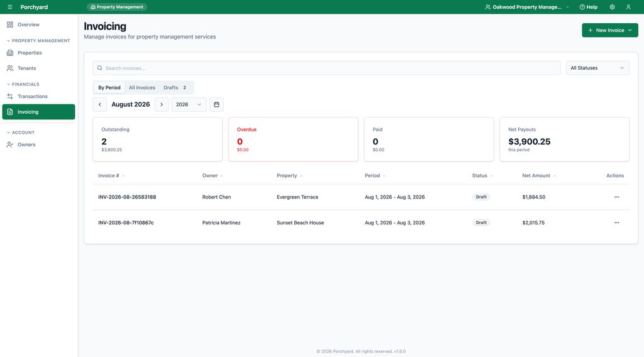Switch to the Drafts tab
This screenshot has height=357, width=644.
(175, 87)
